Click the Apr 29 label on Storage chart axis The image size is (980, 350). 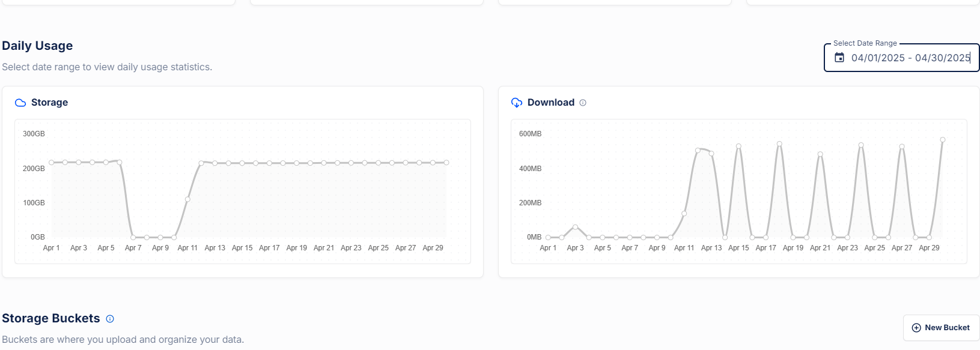pyautogui.click(x=433, y=248)
